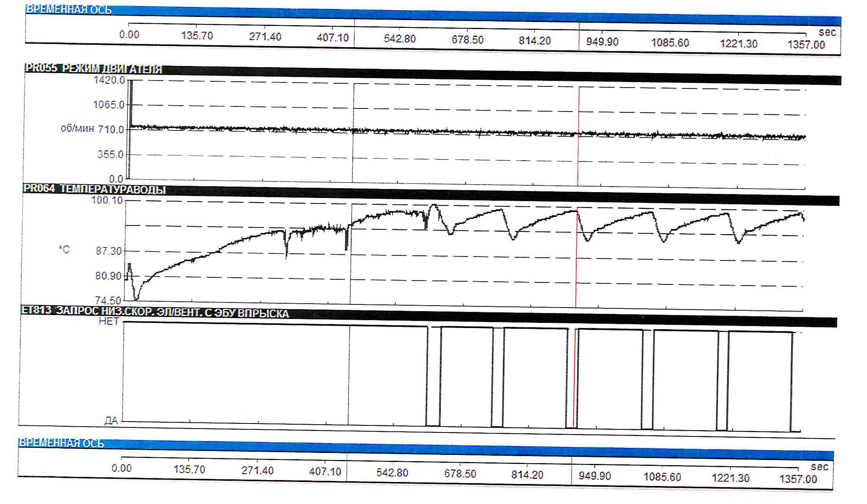Click the 1420.0 value on engine speed scale
867x504 pixels.
[109, 80]
